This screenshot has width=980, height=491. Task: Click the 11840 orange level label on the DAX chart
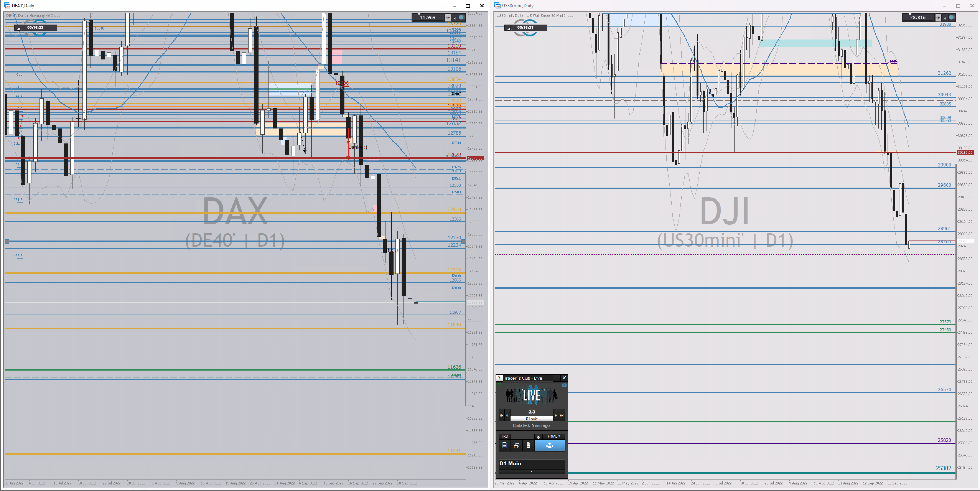point(454,325)
